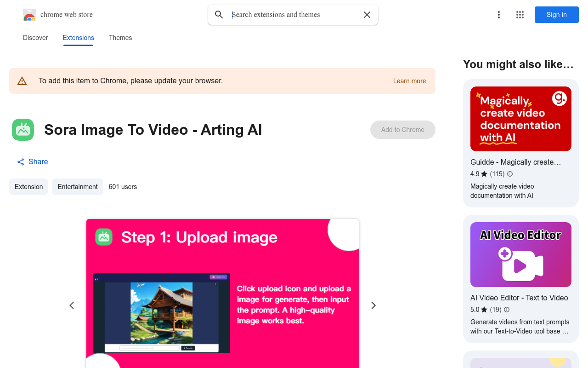Screen dimensions: 588x368
Task: Open AI Video Editor - Text to Video title
Action: click(519, 298)
